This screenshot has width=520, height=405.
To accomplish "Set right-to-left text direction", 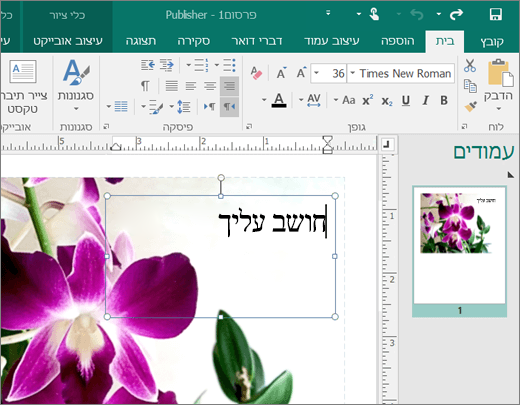I will click(x=229, y=107).
